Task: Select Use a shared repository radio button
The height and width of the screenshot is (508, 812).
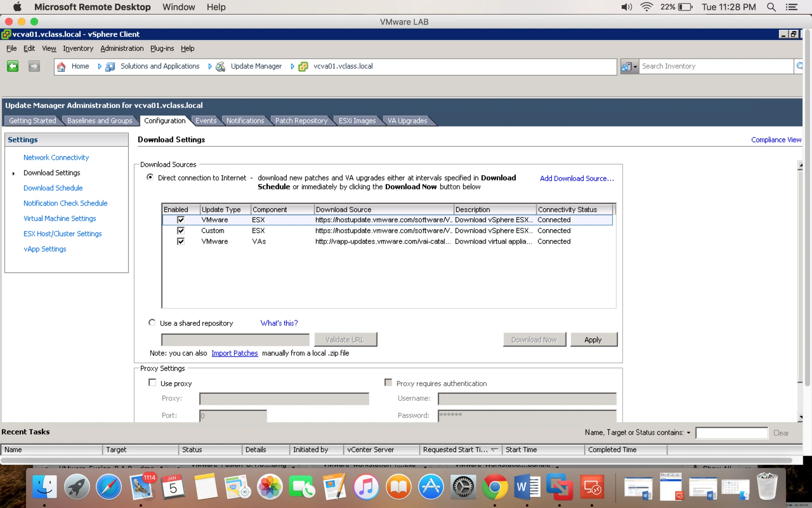Action: [152, 322]
